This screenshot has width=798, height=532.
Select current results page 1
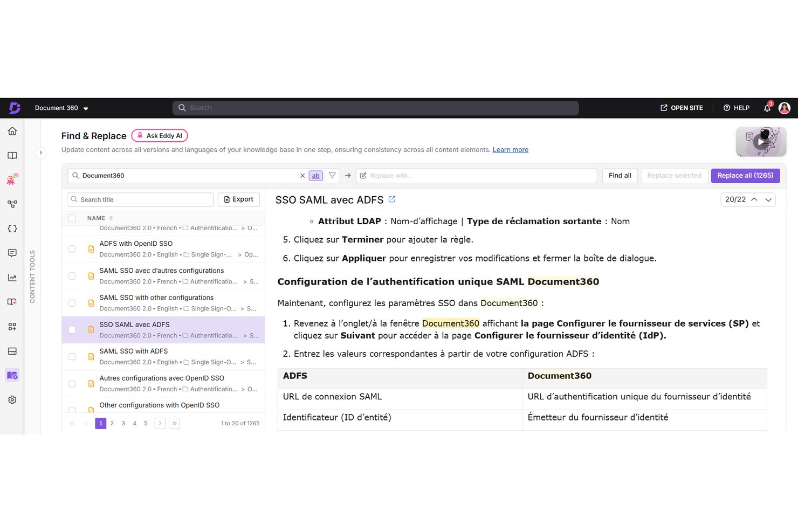101,424
